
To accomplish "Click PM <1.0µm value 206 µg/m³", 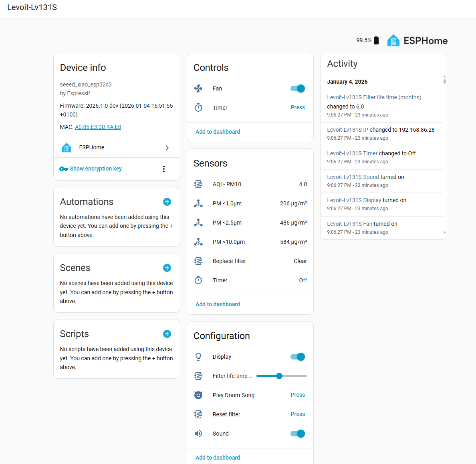I will point(293,203).
